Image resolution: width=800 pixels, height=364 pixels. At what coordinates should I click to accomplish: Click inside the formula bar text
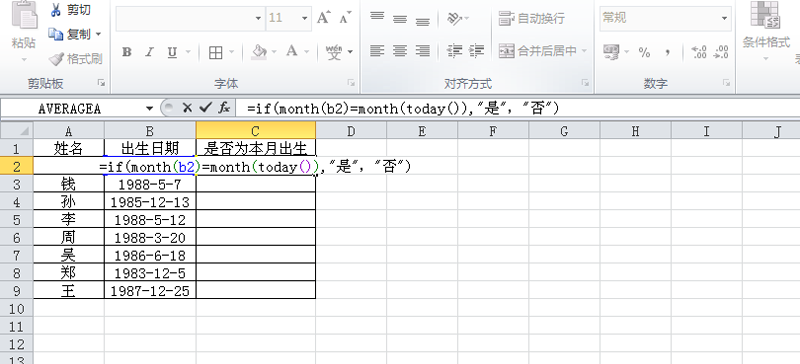pos(403,108)
